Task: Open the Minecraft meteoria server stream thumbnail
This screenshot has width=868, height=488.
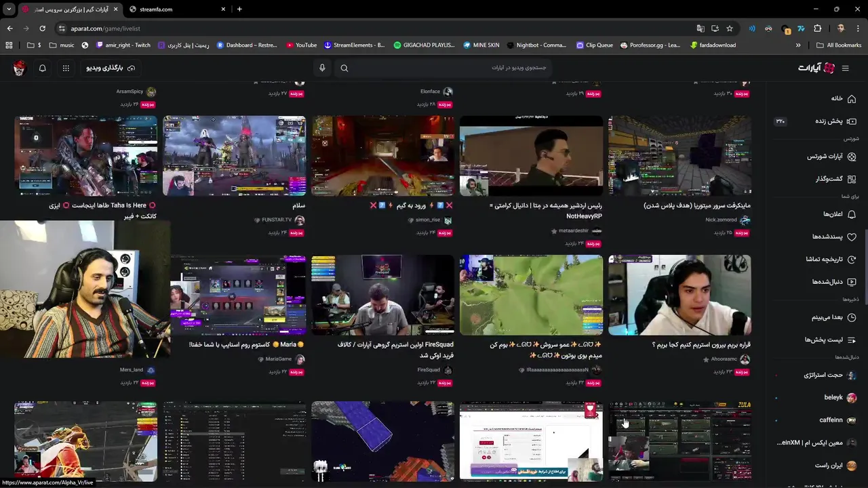Action: point(679,155)
